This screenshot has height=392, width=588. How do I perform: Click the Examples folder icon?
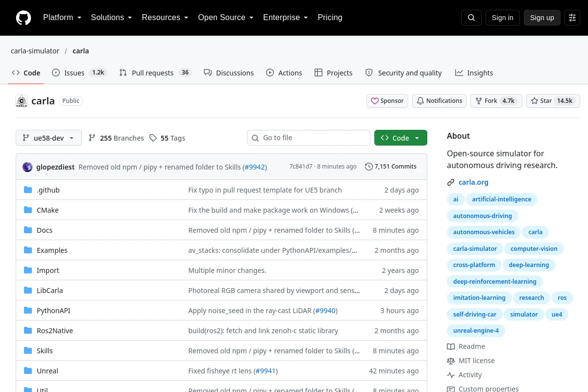pos(28,250)
